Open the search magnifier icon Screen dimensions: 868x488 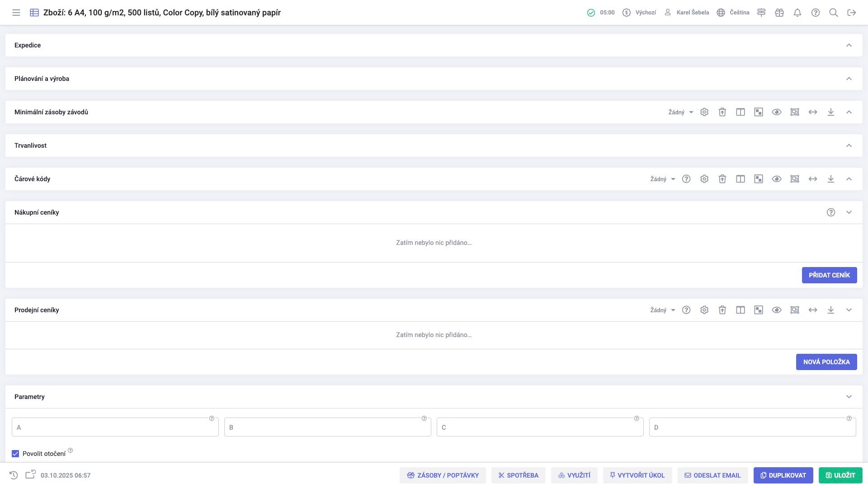click(834, 13)
